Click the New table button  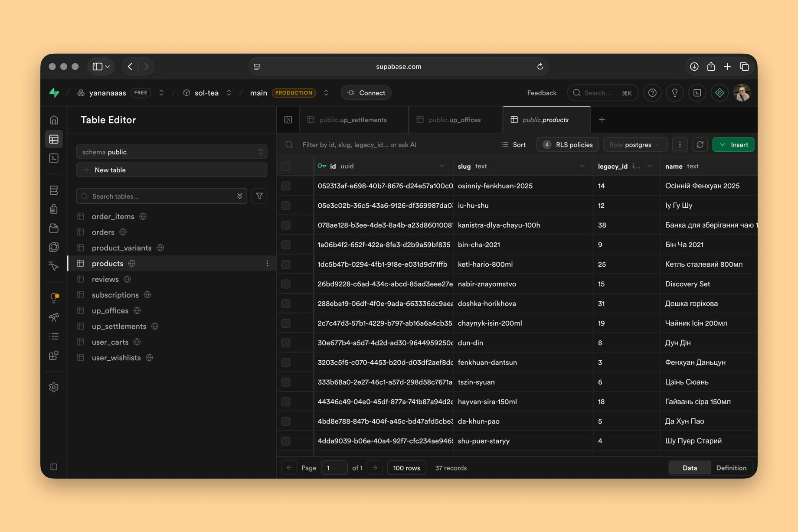(172, 170)
